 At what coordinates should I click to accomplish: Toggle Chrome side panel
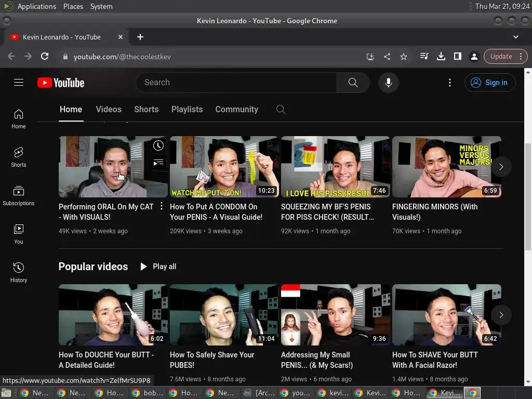pyautogui.click(x=458, y=56)
